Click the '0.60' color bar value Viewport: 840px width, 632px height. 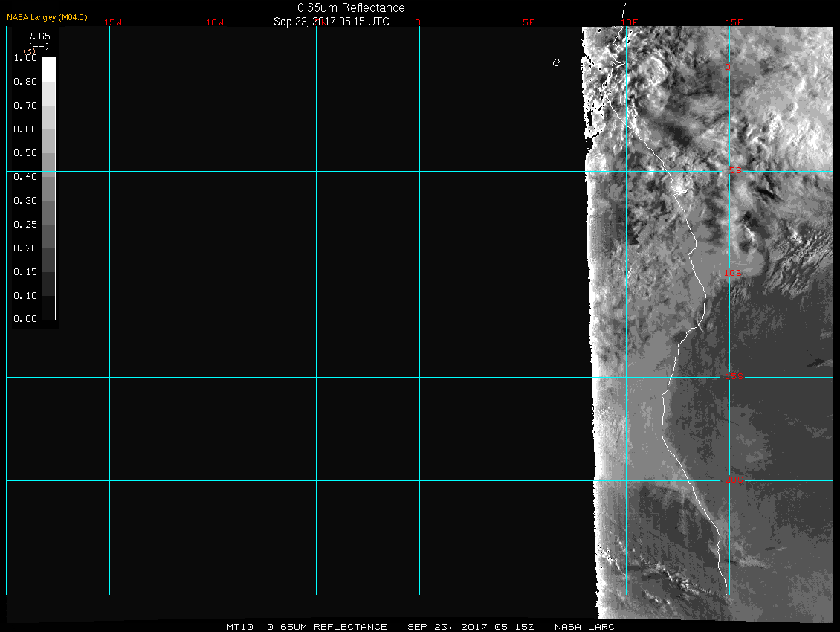[x=25, y=129]
